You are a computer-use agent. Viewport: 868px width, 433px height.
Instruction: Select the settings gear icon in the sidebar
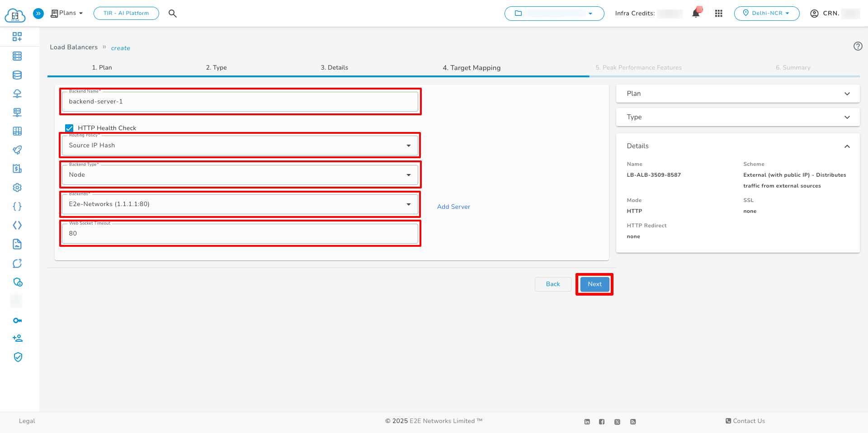(17, 187)
